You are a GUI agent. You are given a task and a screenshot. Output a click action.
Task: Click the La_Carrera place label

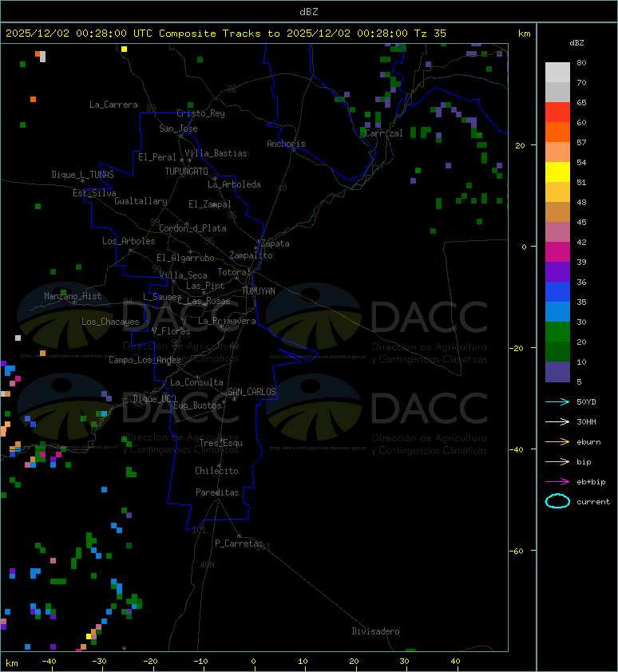click(113, 105)
